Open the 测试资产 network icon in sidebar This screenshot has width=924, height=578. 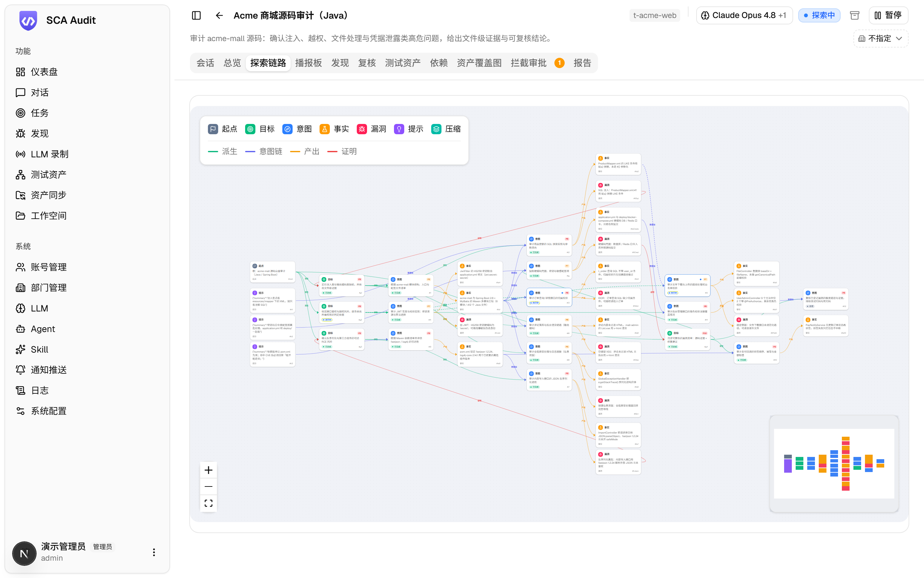[20, 175]
